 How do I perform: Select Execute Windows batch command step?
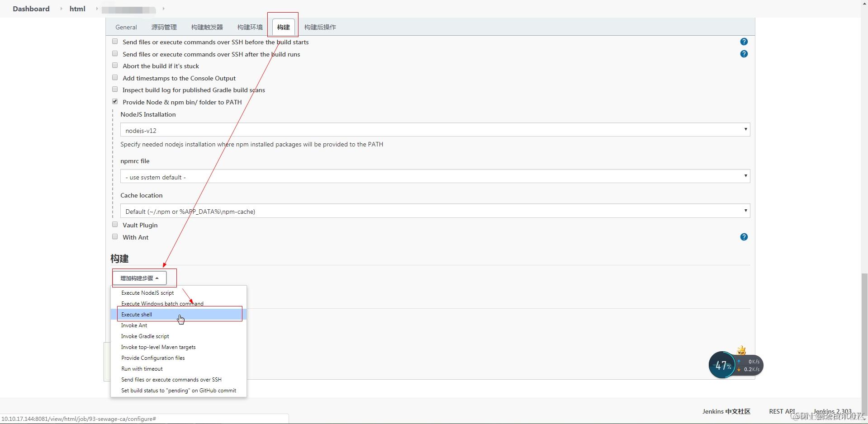(179, 304)
